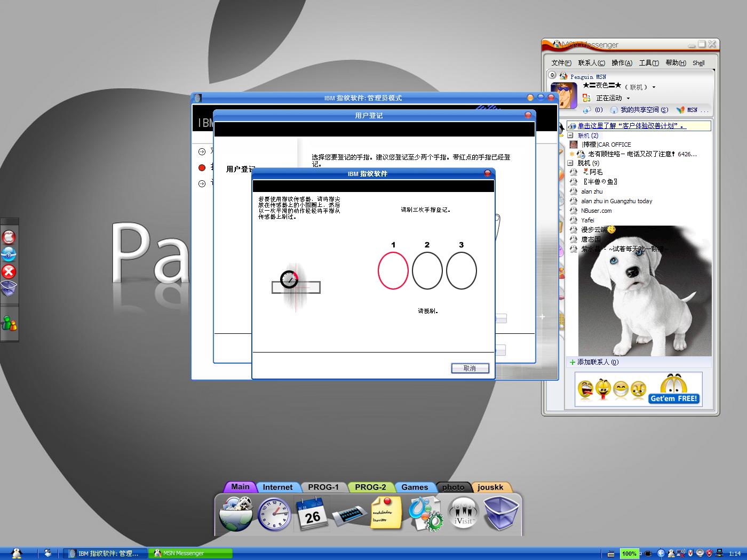Click the MSN butterfly icon
The width and height of the screenshot is (747, 560).
click(680, 110)
